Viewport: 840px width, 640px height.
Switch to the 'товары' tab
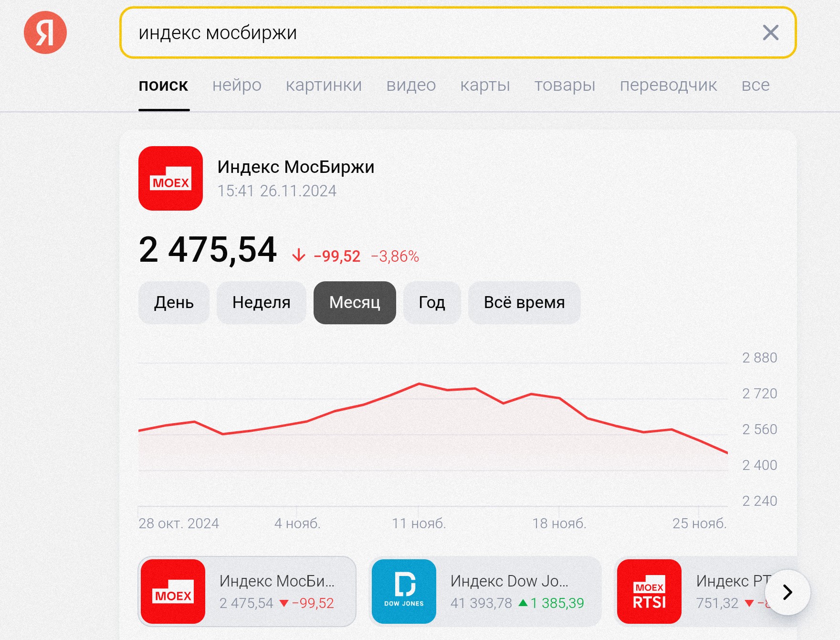[x=565, y=85]
